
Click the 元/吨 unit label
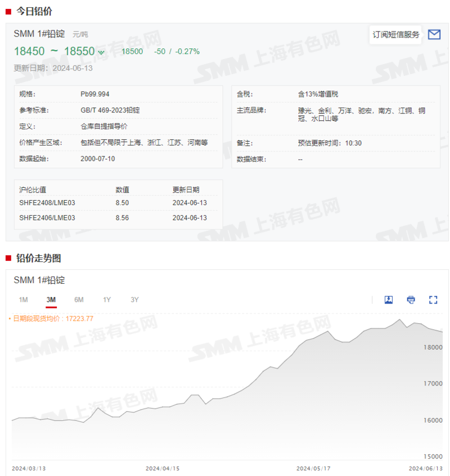[x=80, y=34]
